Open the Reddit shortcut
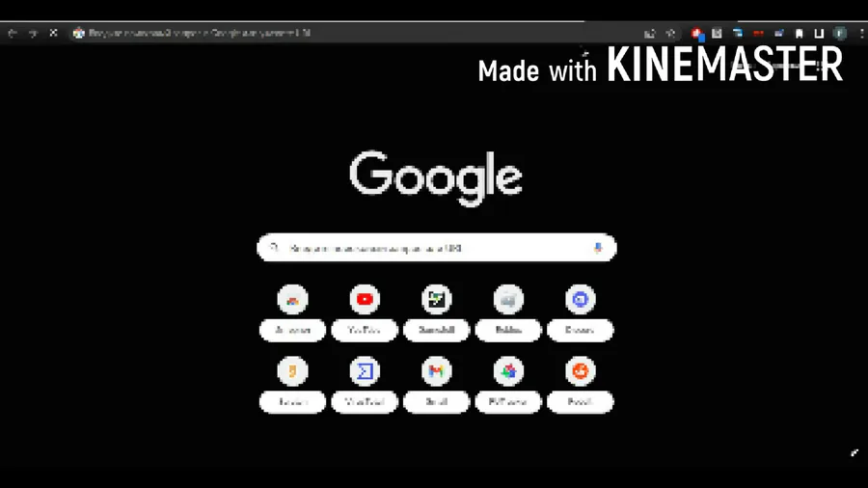The height and width of the screenshot is (488, 868). pyautogui.click(x=581, y=371)
